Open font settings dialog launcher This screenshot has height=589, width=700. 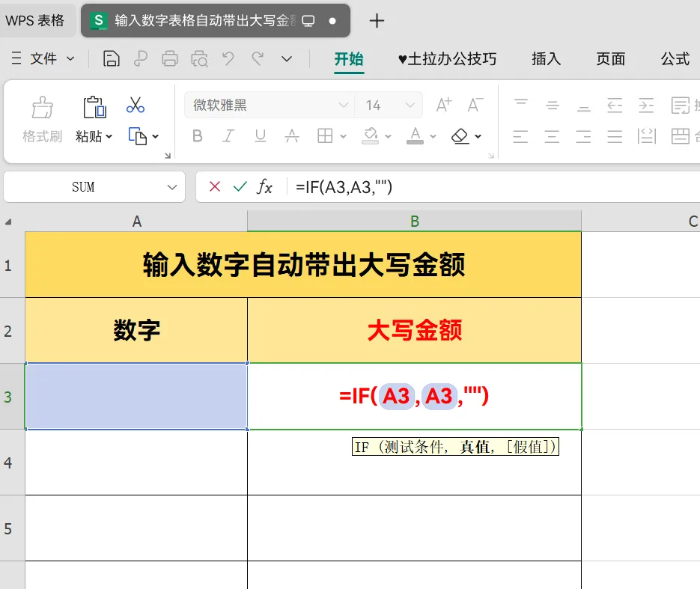(491, 155)
